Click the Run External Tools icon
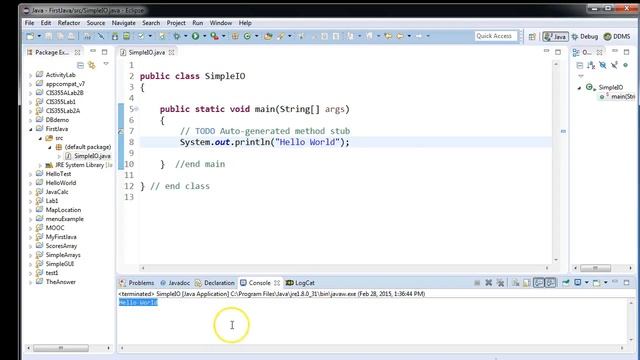640x360 pixels. 214,36
